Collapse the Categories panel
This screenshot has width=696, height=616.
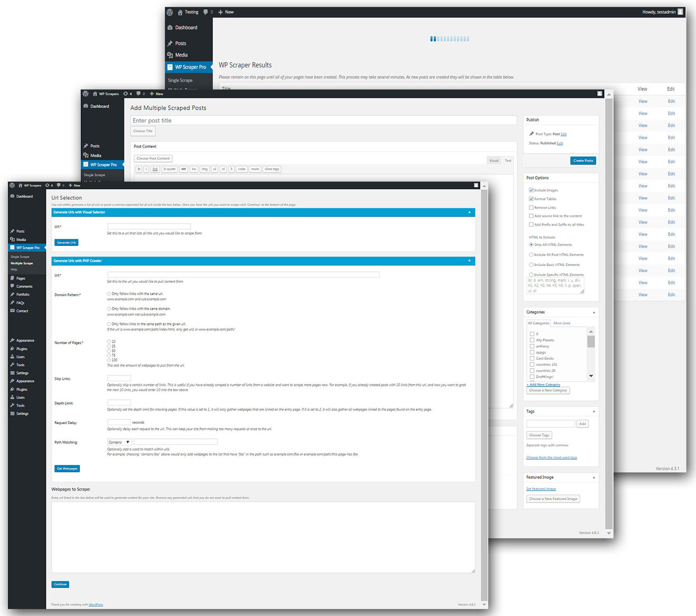click(593, 312)
